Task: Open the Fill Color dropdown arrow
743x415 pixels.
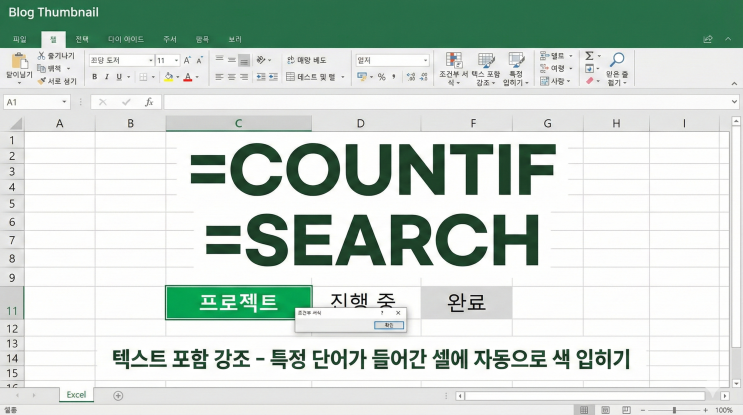Action: coord(178,77)
